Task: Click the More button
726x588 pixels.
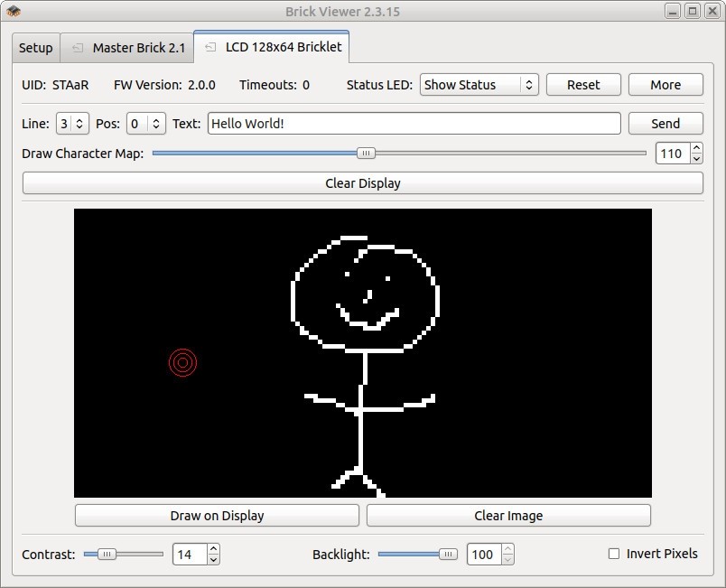Action: 665,85
